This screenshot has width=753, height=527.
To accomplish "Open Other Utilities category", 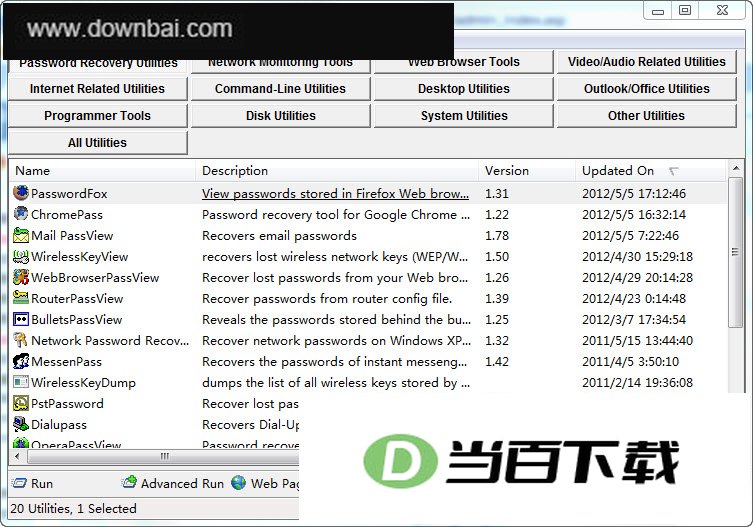I will pyautogui.click(x=646, y=116).
